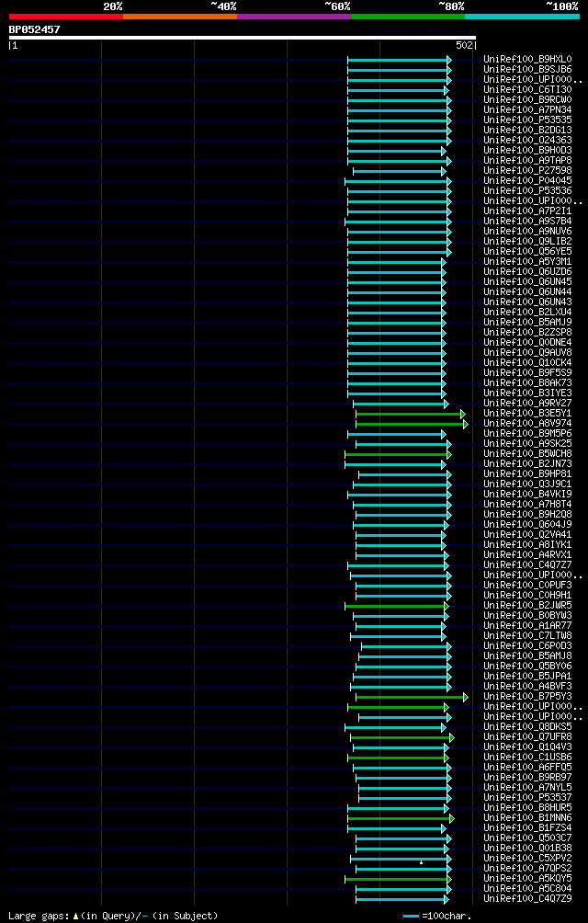
Task: Select the UniRef100_C0PUF3 label
Action: (527, 585)
